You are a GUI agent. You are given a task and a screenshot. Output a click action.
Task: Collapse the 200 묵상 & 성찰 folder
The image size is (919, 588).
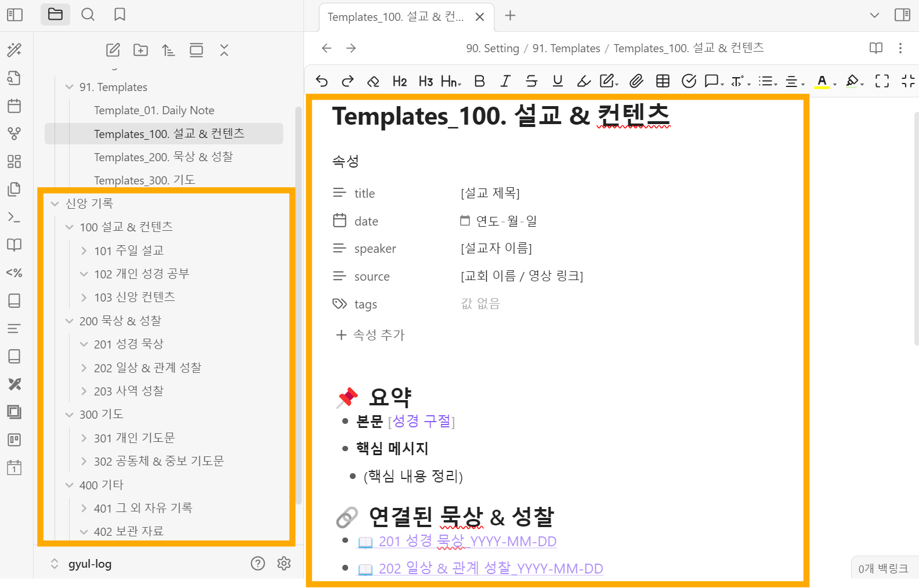coord(70,321)
